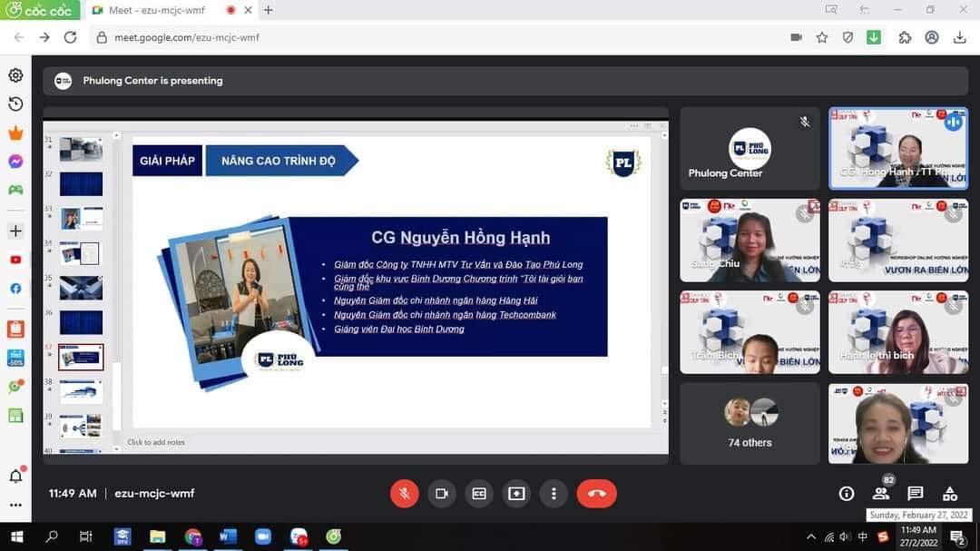Open File Explorer from taskbar
Screen dimensions: 980x551
[x=158, y=536]
